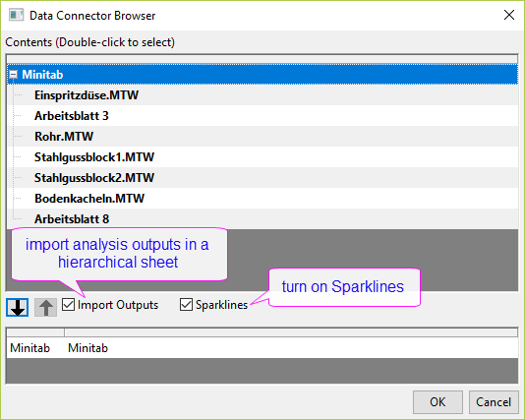
Task: Select the Minitab root item
Action: tap(262, 75)
